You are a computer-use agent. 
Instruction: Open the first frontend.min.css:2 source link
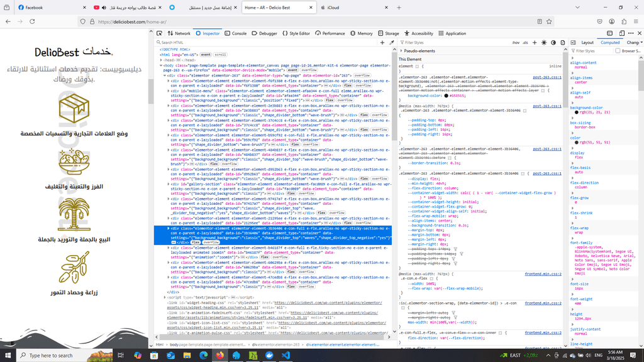[543, 274]
